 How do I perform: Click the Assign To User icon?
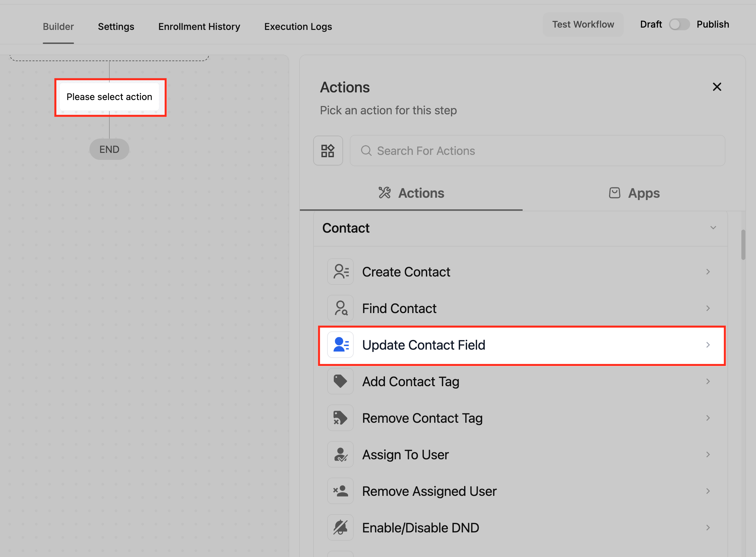340,455
